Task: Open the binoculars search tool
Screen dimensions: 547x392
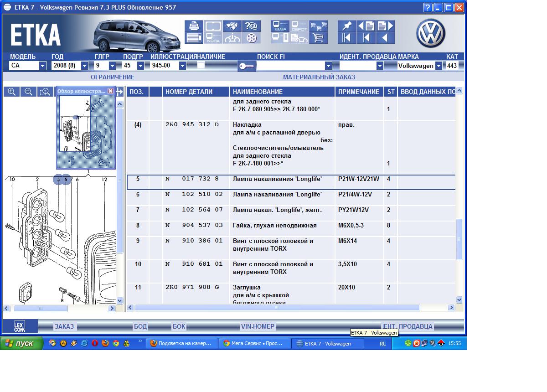Action: (x=232, y=26)
